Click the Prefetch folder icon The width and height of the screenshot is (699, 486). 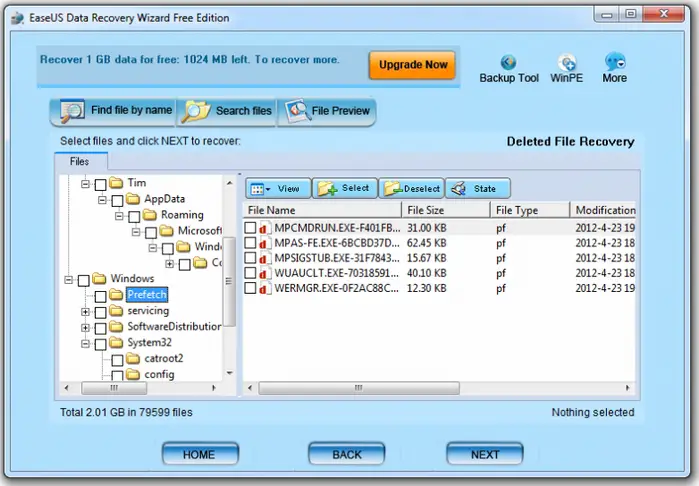pos(116,295)
